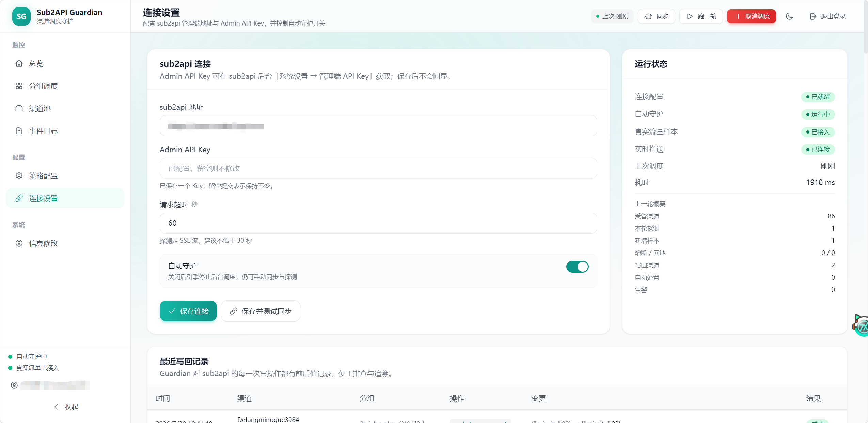Click 保存并测试同步 button
This screenshot has width=868, height=423.
(x=261, y=311)
